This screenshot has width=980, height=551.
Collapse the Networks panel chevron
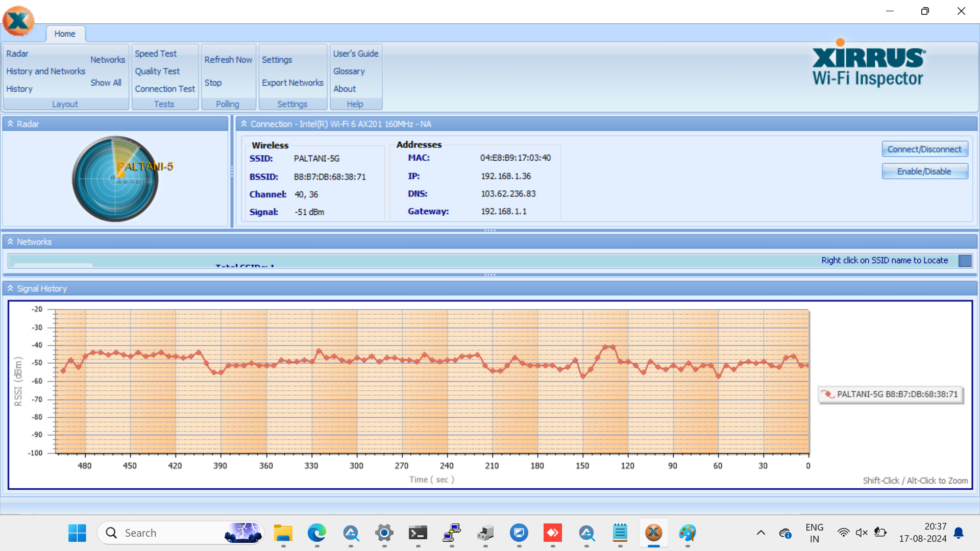10,242
